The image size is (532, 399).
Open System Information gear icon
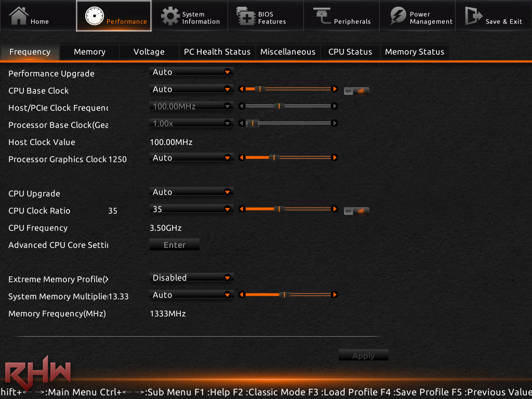pos(170,16)
